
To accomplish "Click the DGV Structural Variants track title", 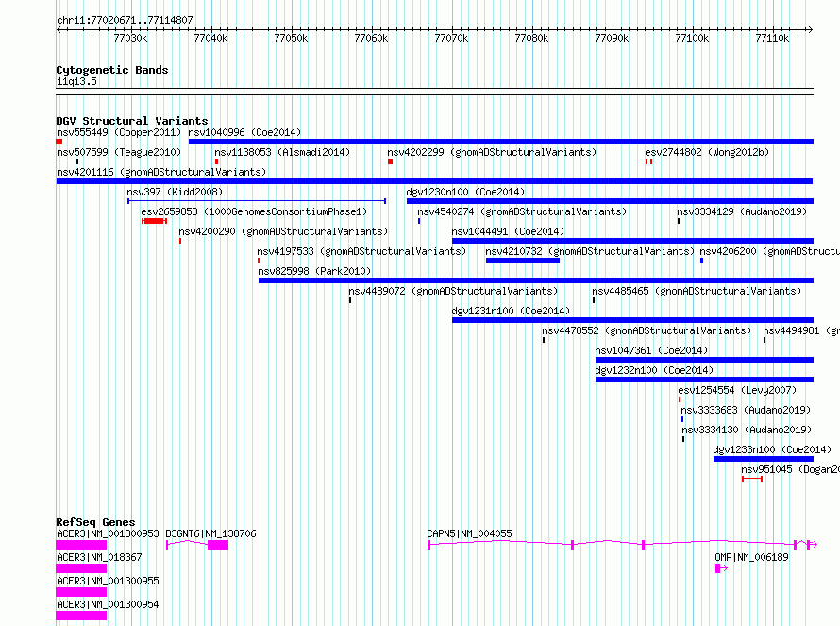I will pyautogui.click(x=132, y=121).
